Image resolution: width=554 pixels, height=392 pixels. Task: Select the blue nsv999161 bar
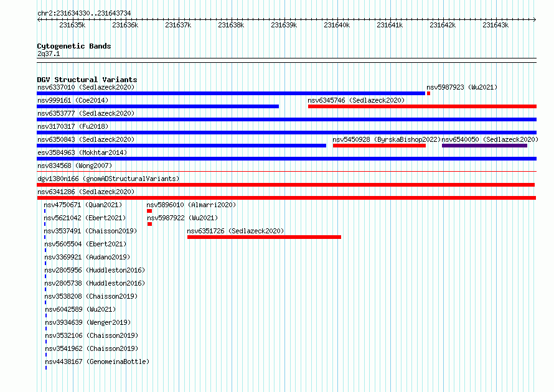pos(158,106)
